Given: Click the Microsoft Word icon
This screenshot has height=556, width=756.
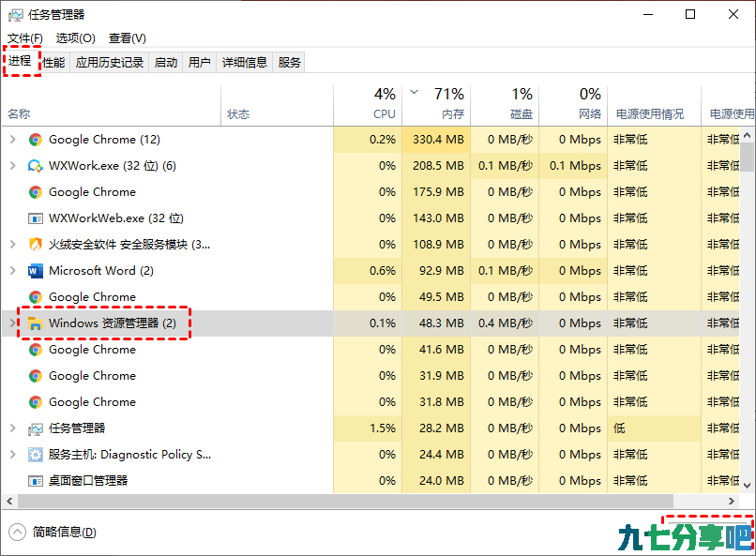Looking at the screenshot, I should (36, 271).
